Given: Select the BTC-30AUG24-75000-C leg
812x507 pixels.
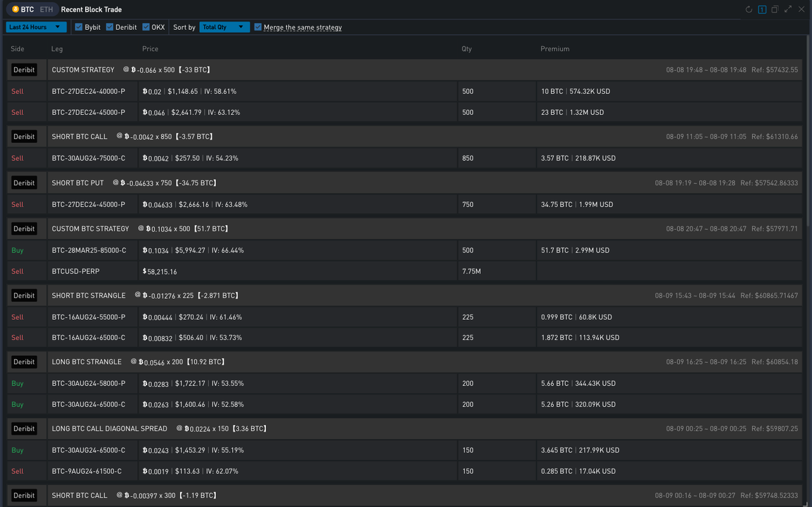Looking at the screenshot, I should (89, 158).
